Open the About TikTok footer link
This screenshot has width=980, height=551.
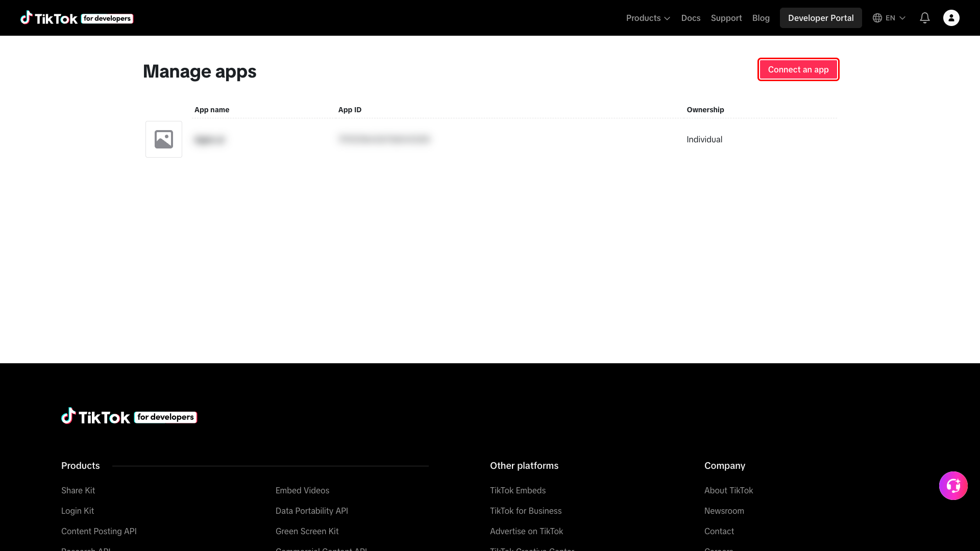click(728, 490)
